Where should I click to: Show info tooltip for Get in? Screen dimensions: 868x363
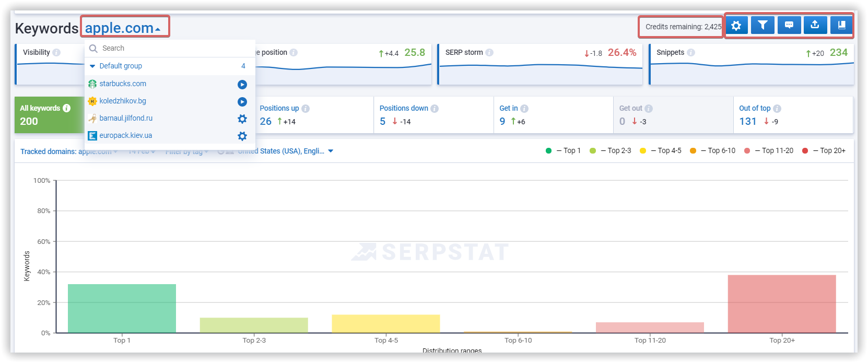click(x=524, y=108)
